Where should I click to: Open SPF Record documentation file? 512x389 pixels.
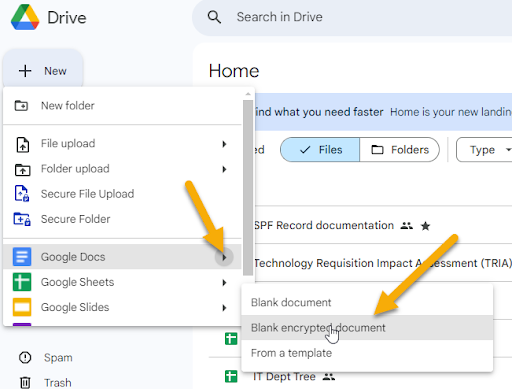click(324, 226)
